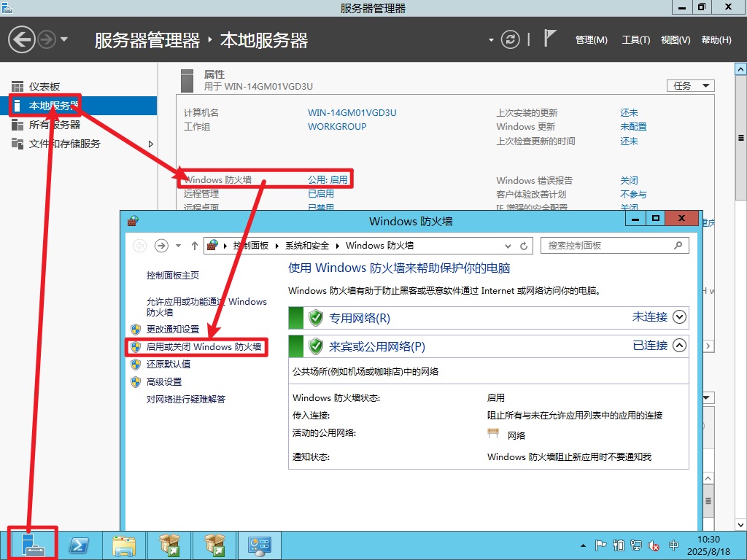
Task: Click 还未 link for 上次检查更新的时间
Action: coord(629,141)
